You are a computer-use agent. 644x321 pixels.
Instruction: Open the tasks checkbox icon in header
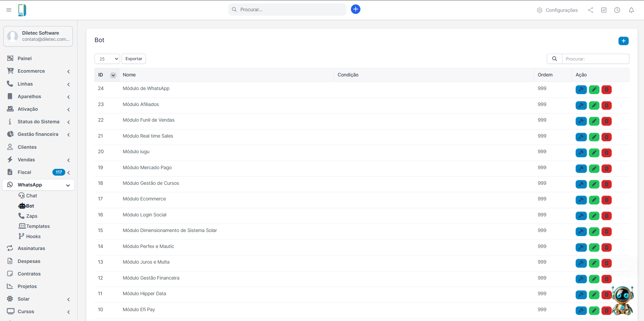coord(604,10)
